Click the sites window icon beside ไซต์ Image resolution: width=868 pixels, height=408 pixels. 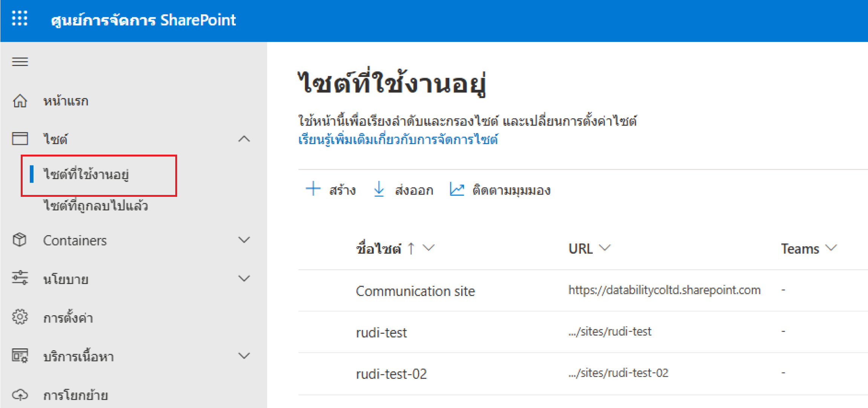coord(20,138)
